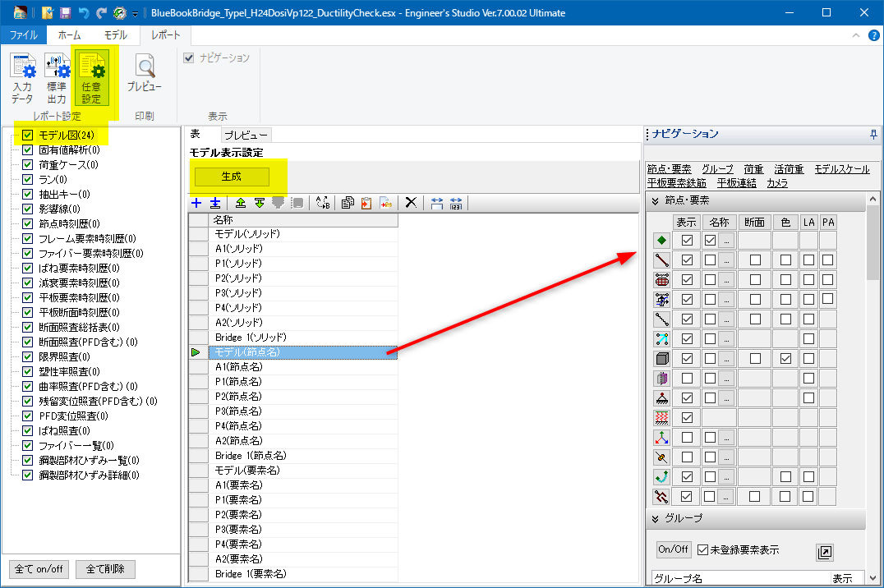
Task: Move the row up with the green up arrow
Action: 241,203
